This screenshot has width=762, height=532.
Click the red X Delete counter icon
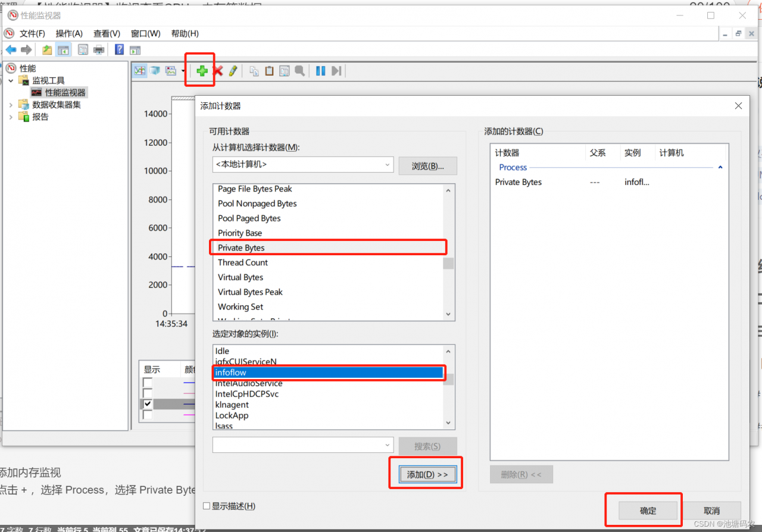click(x=218, y=71)
